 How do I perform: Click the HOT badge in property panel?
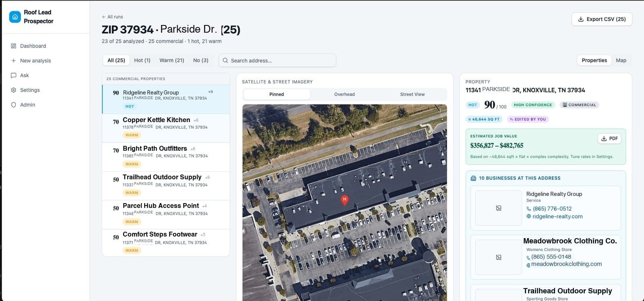[473, 105]
